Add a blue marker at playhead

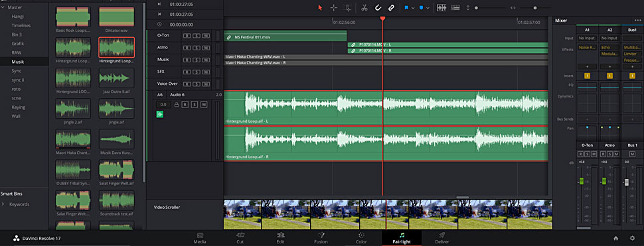(422, 7)
